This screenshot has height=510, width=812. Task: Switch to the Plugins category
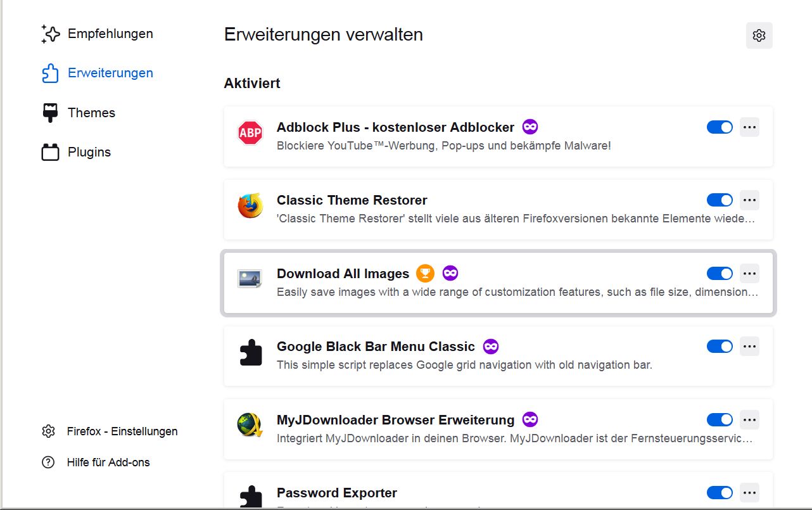tap(89, 152)
